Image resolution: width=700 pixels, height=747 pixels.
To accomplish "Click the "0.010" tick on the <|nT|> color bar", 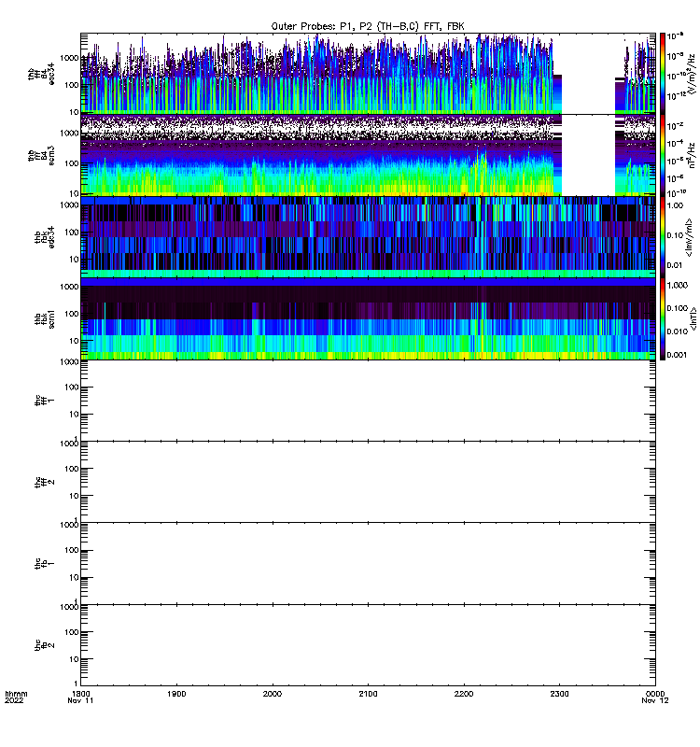I will (678, 331).
